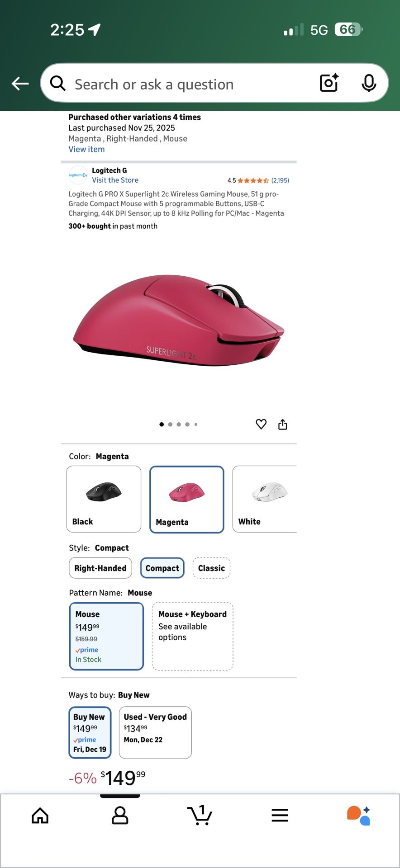Go to Home tab icon
The image size is (400, 868).
coord(40,816)
